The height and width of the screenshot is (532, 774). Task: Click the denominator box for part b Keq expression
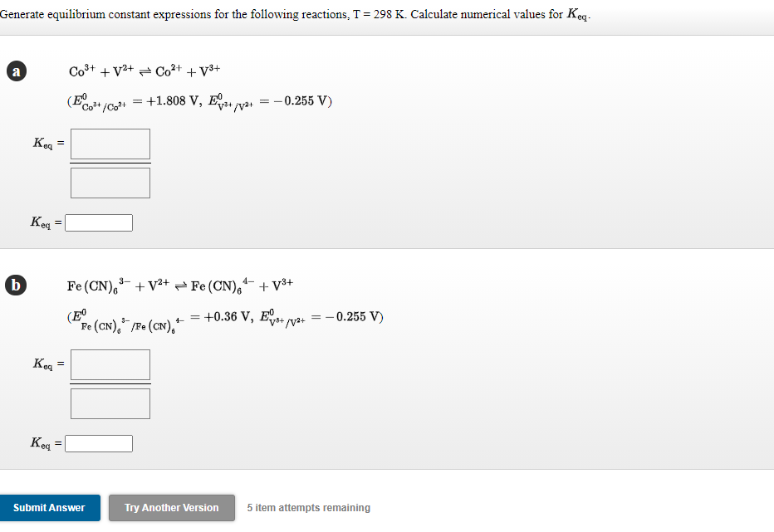pos(110,403)
